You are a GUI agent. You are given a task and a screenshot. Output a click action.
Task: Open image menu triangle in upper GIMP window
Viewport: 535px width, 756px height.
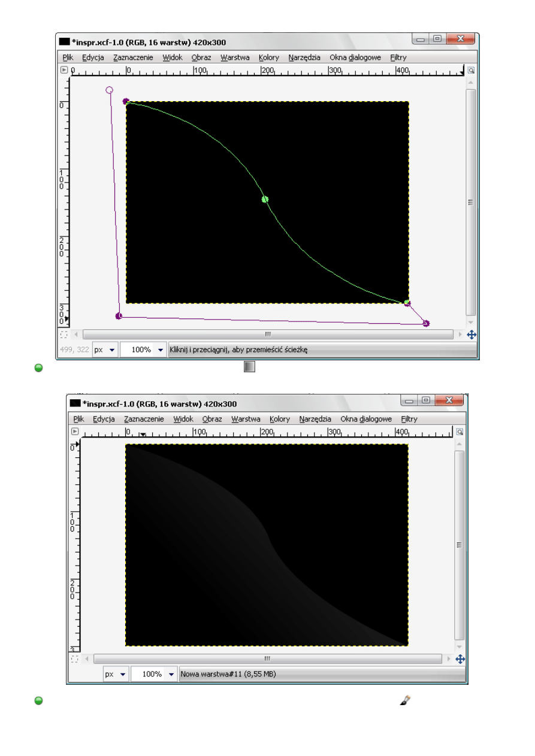[64, 70]
